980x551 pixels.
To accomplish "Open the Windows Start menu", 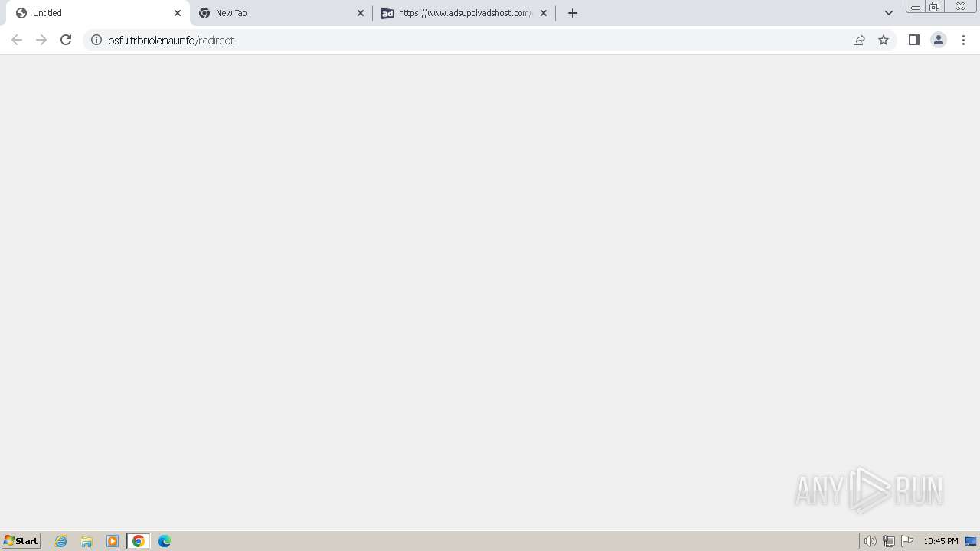I will click(x=21, y=540).
